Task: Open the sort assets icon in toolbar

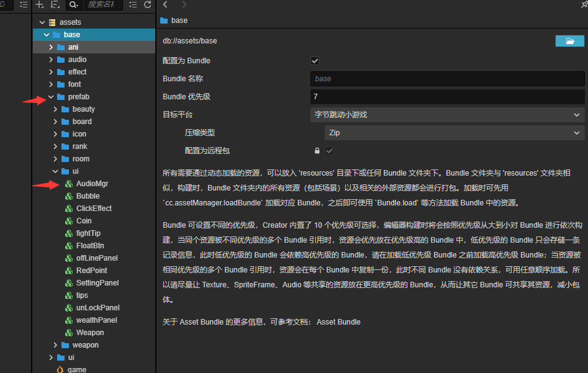Action: 55,4
